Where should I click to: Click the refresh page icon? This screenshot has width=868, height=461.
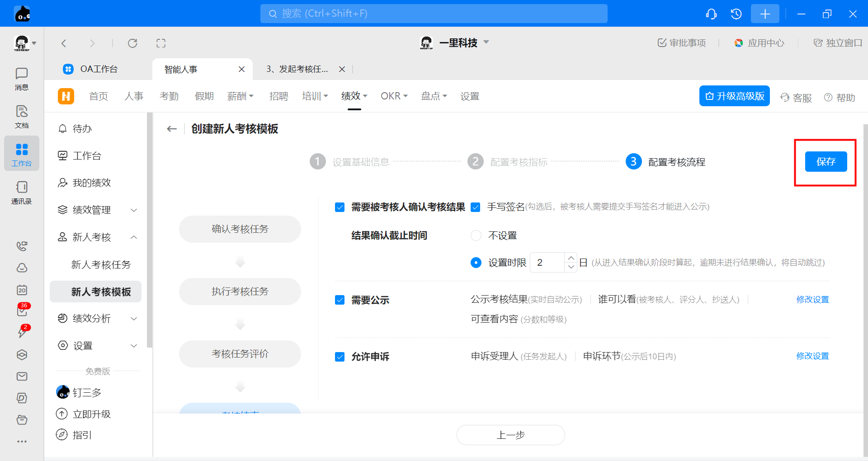[132, 43]
